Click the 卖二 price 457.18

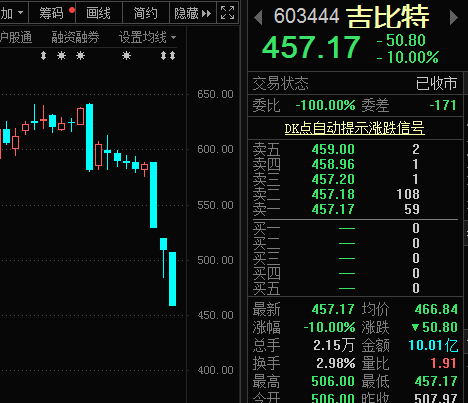coord(333,194)
